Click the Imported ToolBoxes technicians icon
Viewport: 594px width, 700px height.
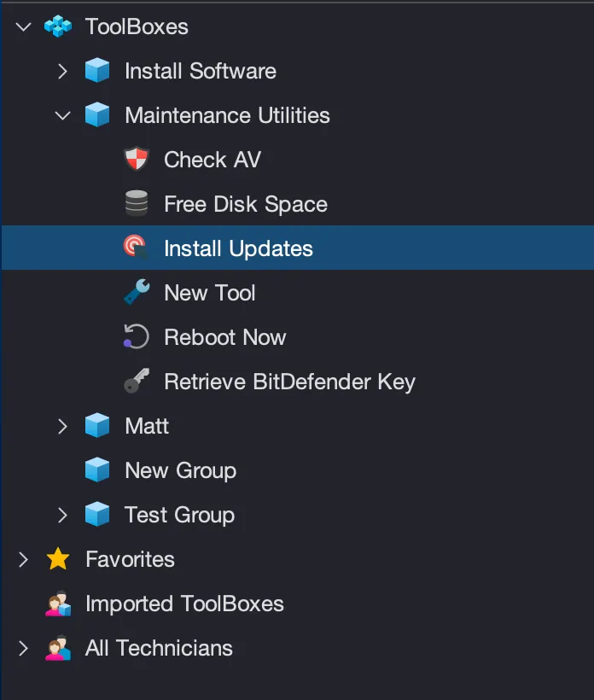pos(56,604)
